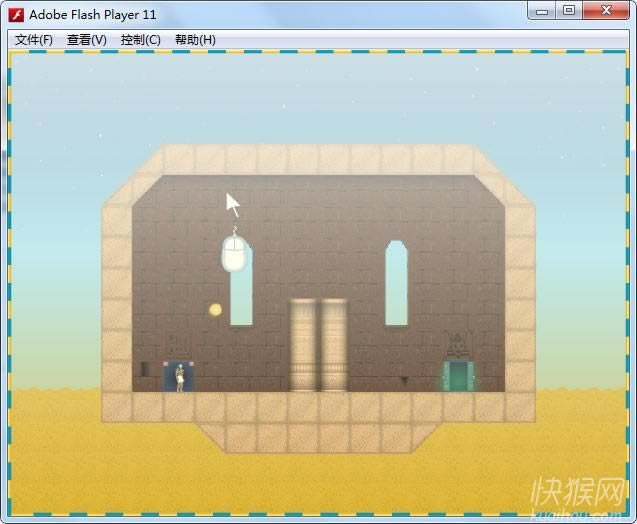The image size is (637, 524).
Task: Click the small dark wall slot at far left
Action: point(144,369)
